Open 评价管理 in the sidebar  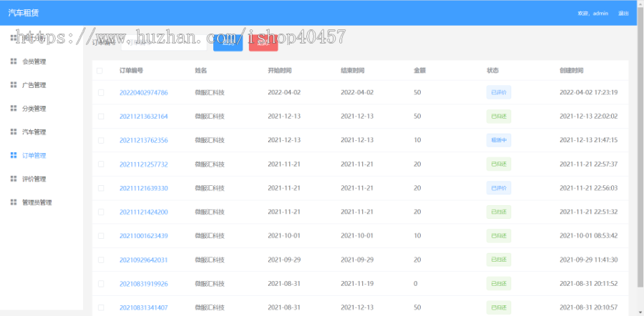coord(34,179)
